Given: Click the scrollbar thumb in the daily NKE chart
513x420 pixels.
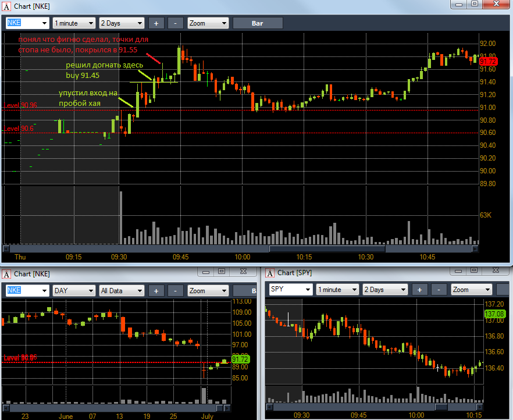Looking at the screenshot, I should click(x=219, y=408).
